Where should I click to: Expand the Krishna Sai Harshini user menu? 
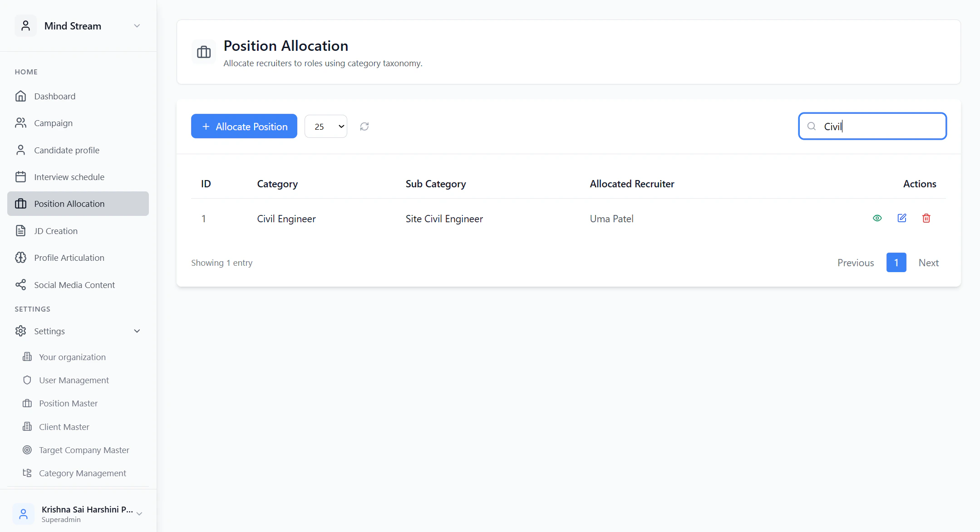[x=139, y=513]
